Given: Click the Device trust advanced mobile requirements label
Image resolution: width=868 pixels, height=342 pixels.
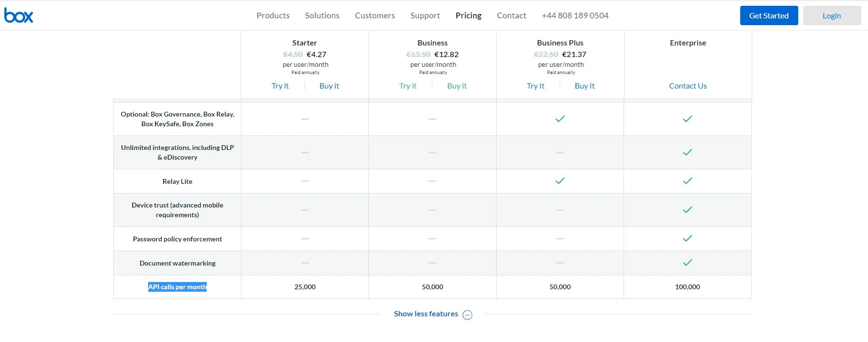Looking at the screenshot, I should coord(178,210).
